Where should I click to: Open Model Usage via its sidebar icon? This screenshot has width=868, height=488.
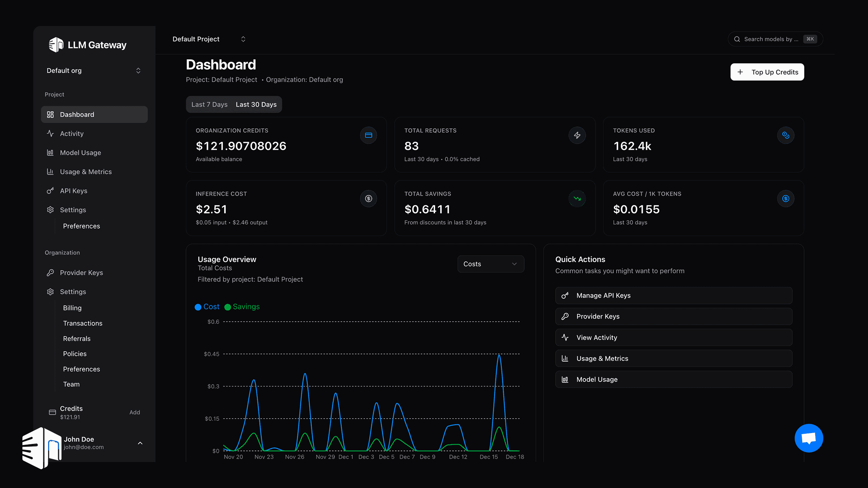50,152
